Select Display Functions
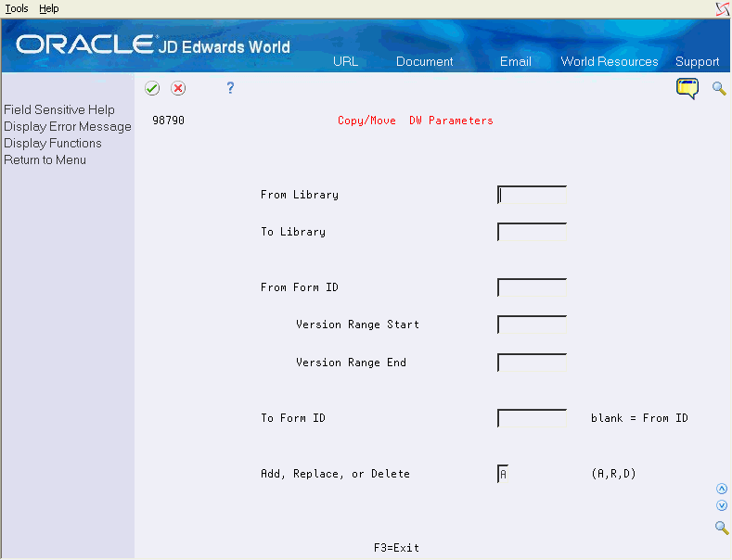The image size is (732, 560). [53, 144]
